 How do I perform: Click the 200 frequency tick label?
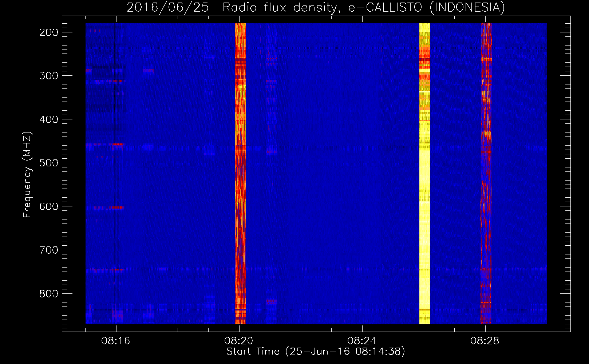(x=49, y=32)
